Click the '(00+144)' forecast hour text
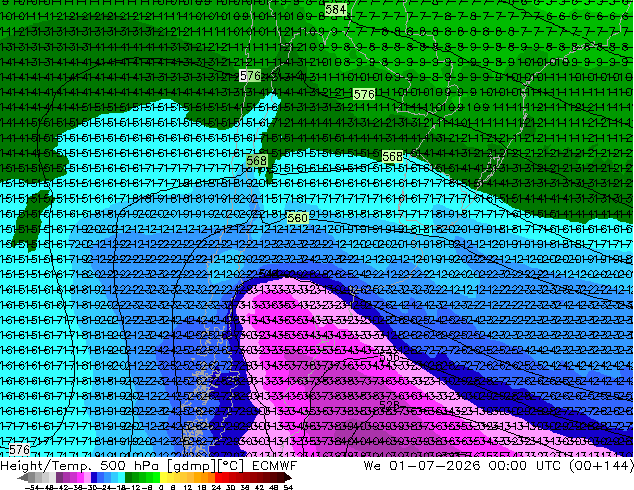 click(601, 466)
